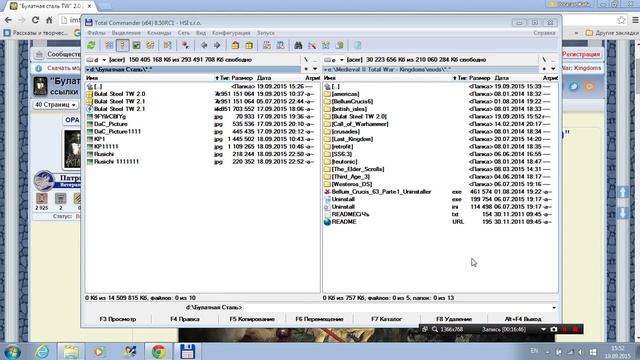
Task: Open left panel favorites asterisk button
Action: (x=306, y=69)
